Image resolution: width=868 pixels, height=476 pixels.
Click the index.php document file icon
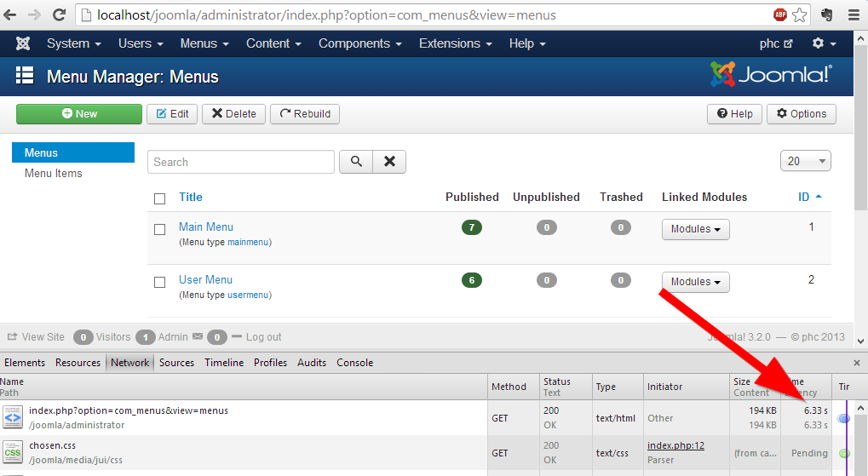[x=12, y=417]
